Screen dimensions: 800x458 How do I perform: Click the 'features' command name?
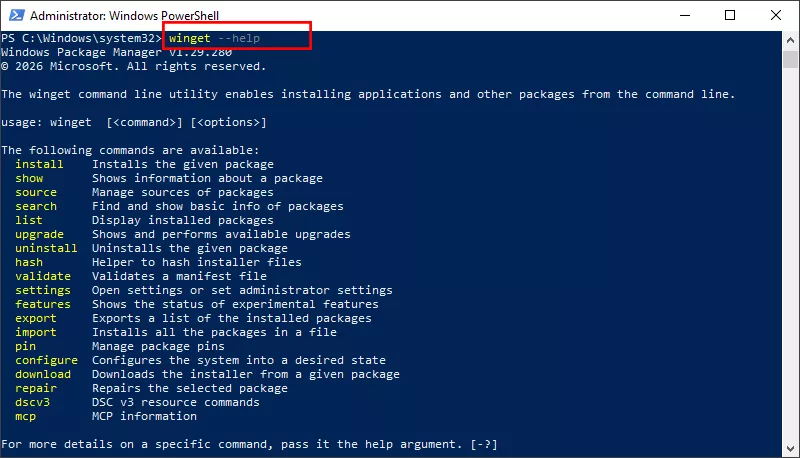pos(43,304)
